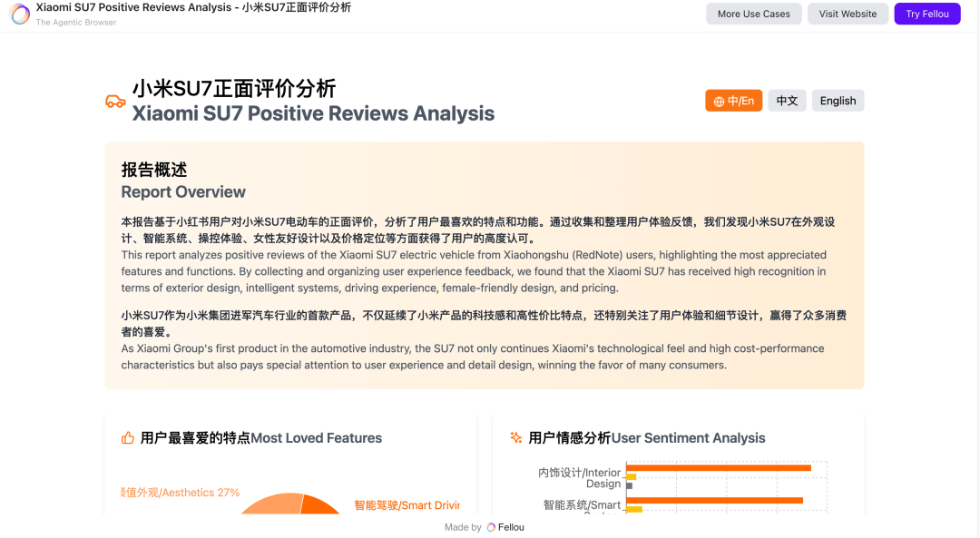The width and height of the screenshot is (980, 538).
Task: Click the thumbs-up icon beside Most Loved Features
Action: pos(128,438)
